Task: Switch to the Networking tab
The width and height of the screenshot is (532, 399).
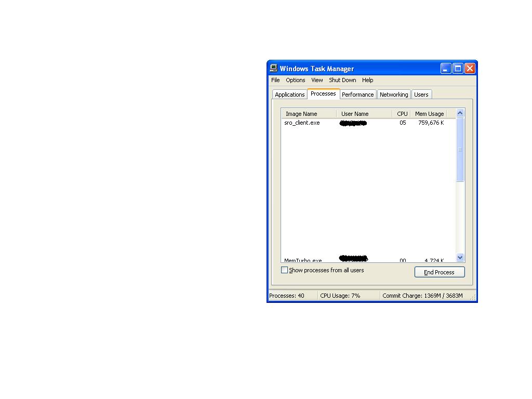Action: pyautogui.click(x=393, y=95)
